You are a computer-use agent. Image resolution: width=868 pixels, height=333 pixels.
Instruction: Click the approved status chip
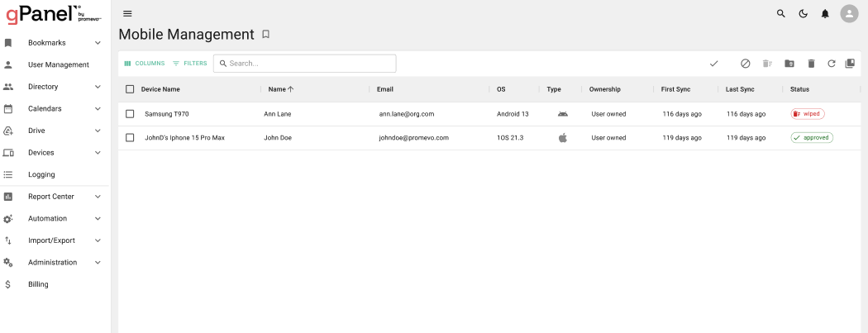coord(812,138)
